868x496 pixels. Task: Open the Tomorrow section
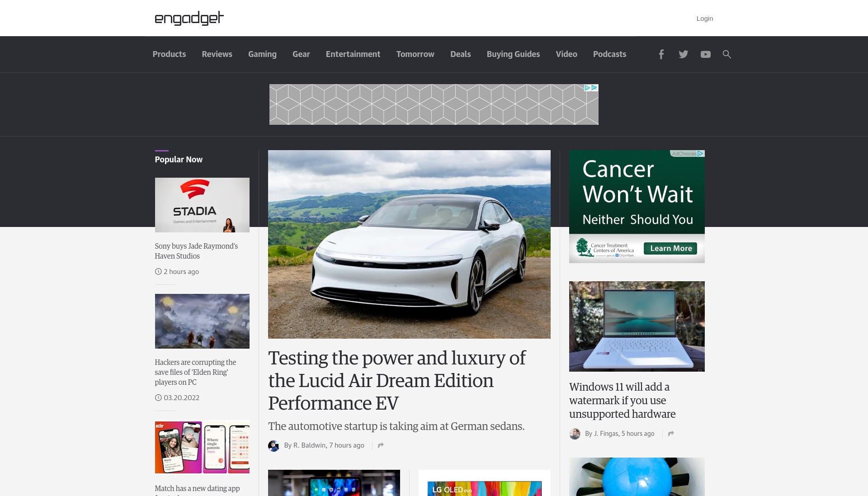coord(415,54)
